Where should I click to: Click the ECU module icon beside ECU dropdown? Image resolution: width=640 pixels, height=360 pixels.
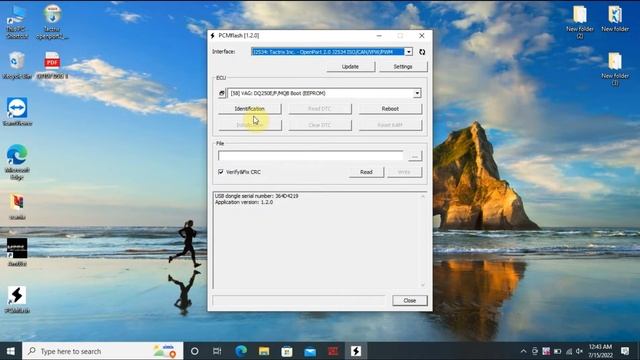pos(222,93)
